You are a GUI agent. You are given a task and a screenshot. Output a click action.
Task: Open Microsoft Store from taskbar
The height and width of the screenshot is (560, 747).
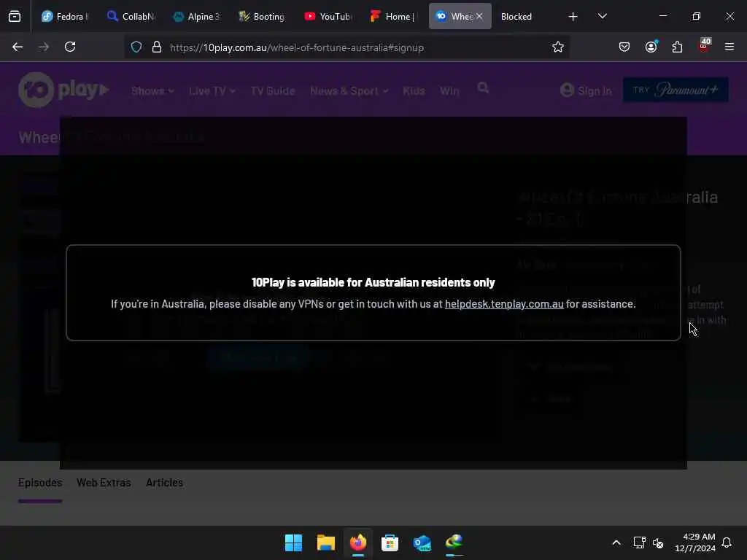point(390,542)
